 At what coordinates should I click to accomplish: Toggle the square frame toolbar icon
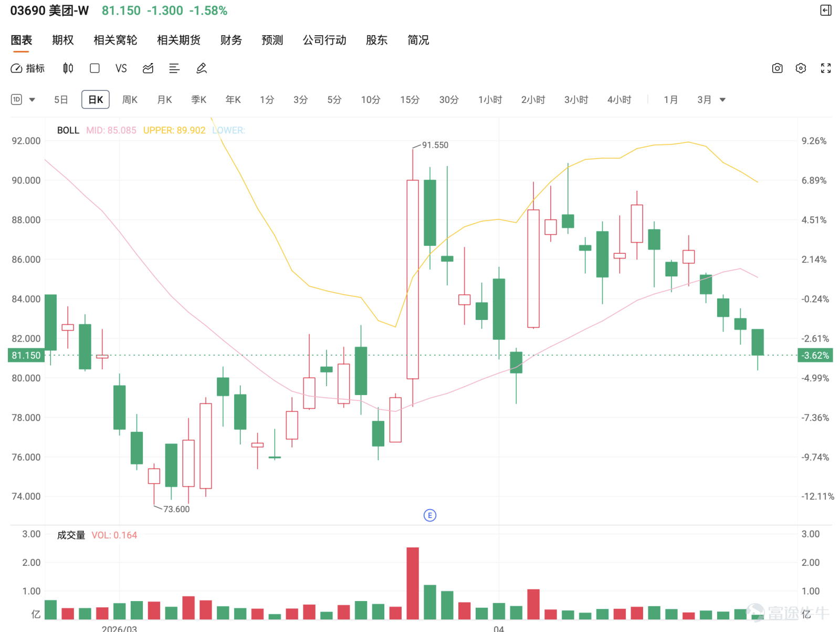95,68
